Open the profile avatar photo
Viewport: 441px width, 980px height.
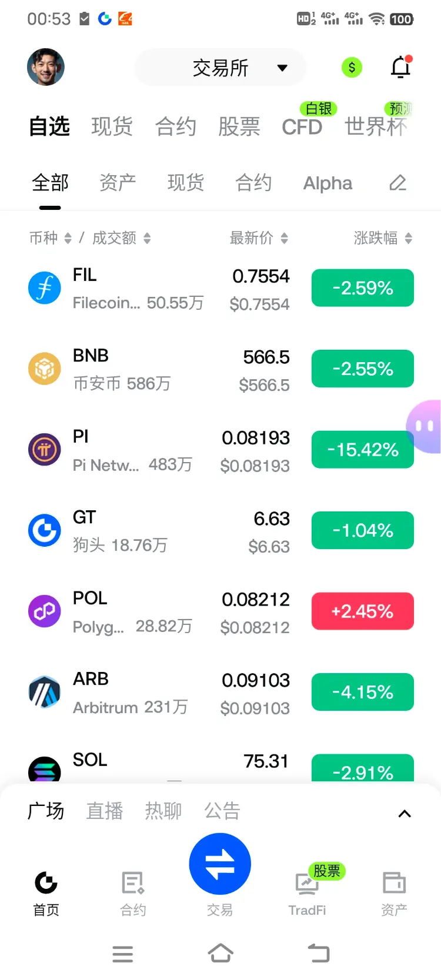[x=46, y=67]
